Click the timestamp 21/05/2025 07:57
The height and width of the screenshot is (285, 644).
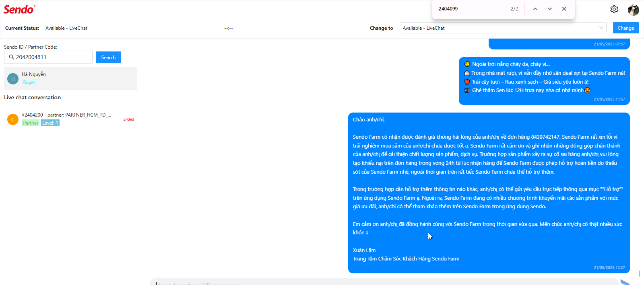pos(609,44)
